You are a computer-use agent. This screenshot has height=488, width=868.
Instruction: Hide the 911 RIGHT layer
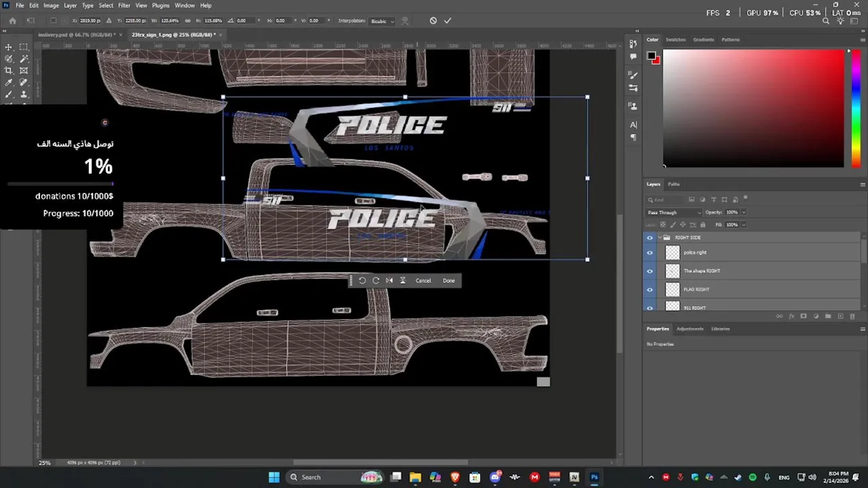pos(650,307)
